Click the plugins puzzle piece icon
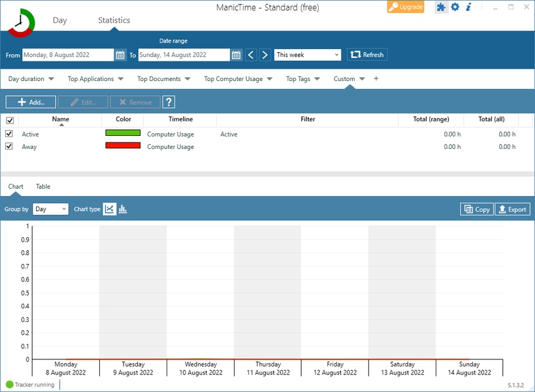Screen dimensions: 535x392 (442, 7)
